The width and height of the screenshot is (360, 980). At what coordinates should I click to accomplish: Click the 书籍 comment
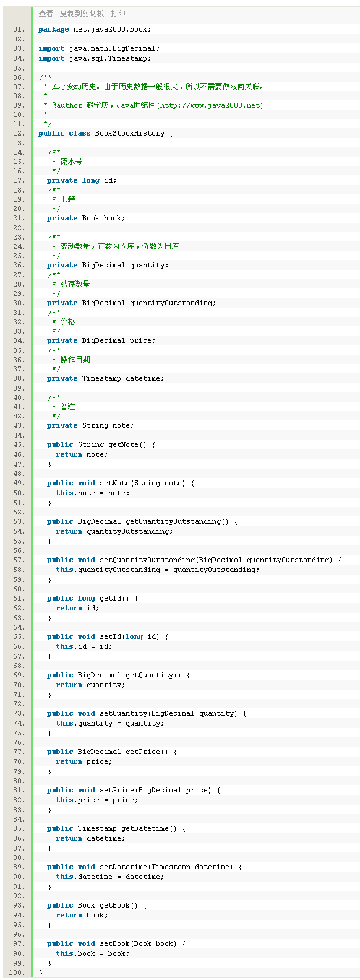[64, 199]
